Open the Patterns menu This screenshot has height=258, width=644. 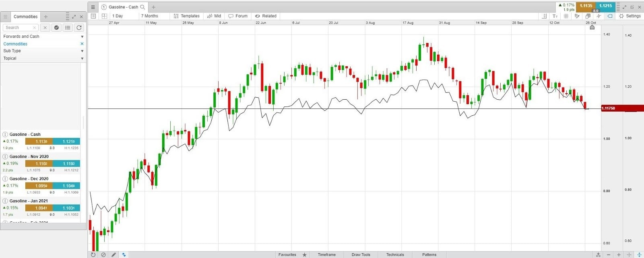coord(429,254)
